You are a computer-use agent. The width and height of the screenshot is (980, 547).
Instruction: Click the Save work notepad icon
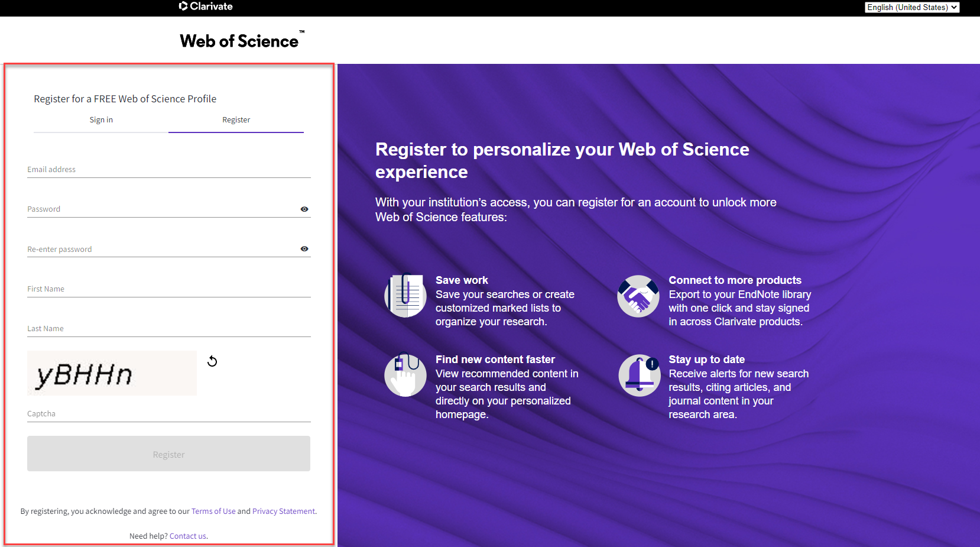tap(405, 296)
